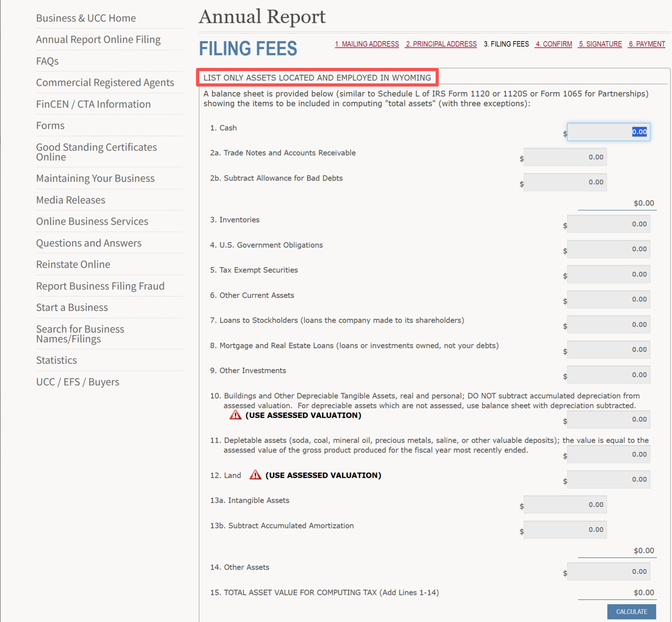
Task: Open Business & UCC Home link
Action: coord(86,18)
